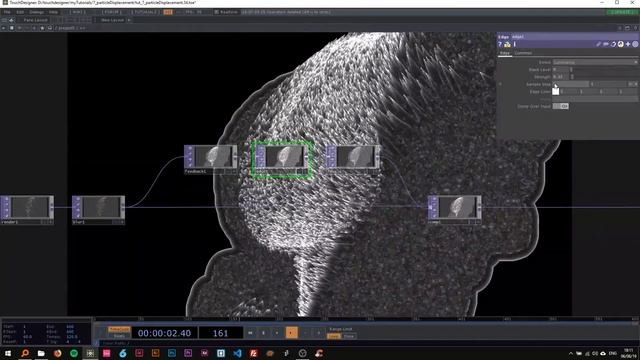
Task: Open the File menu
Action: click(7, 12)
